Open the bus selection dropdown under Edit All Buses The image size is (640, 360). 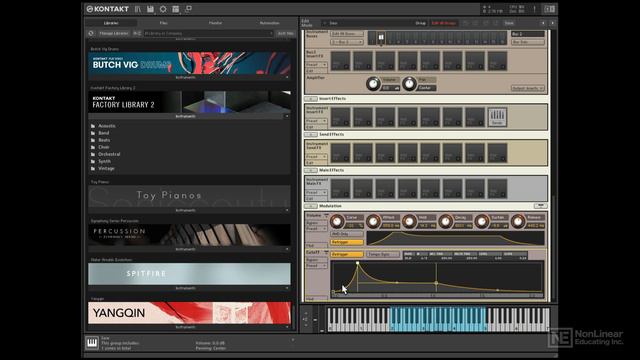pos(347,42)
